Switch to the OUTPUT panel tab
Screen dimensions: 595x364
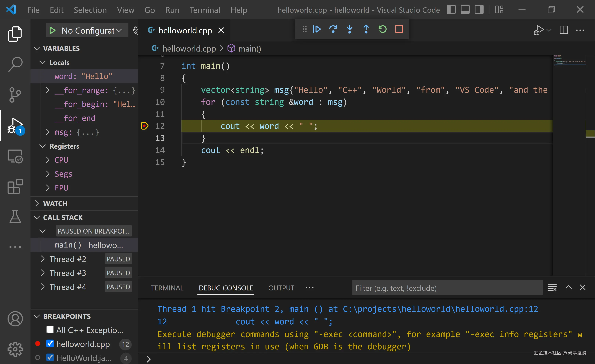pos(281,288)
